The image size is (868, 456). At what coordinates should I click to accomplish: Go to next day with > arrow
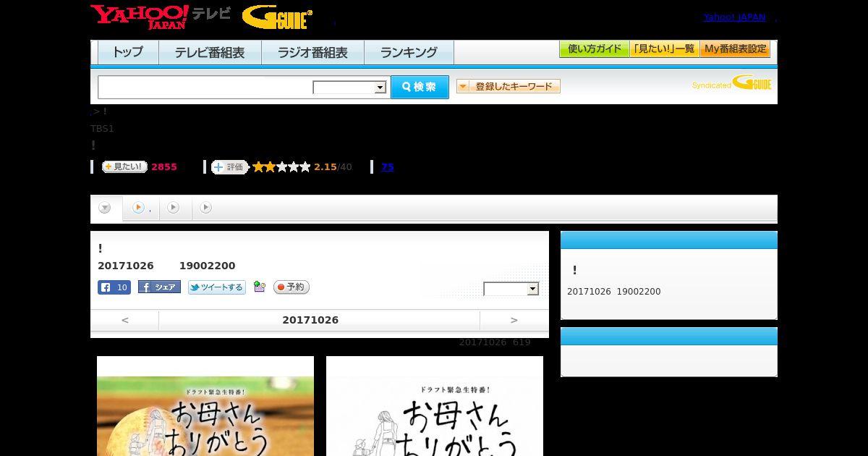coord(514,320)
